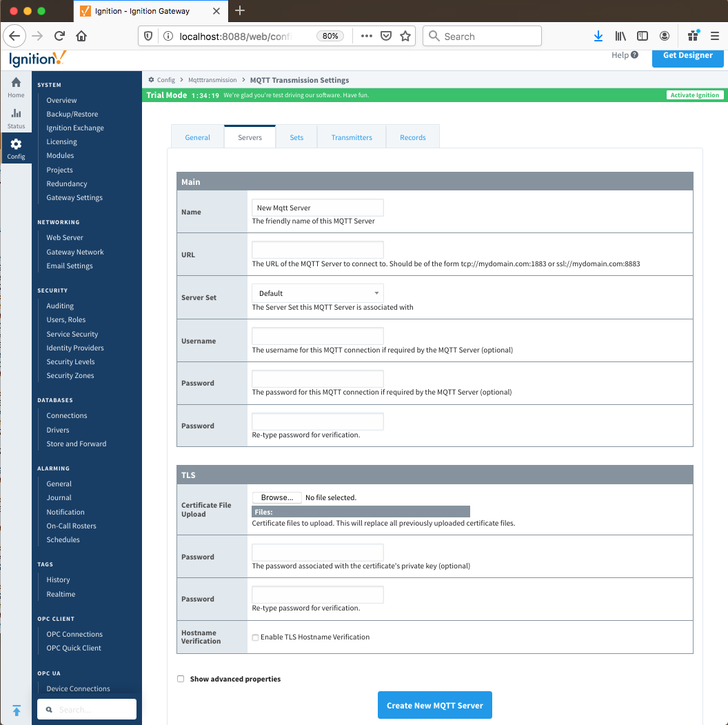728x725 pixels.
Task: Click the browser forward arrow
Action: tap(37, 36)
